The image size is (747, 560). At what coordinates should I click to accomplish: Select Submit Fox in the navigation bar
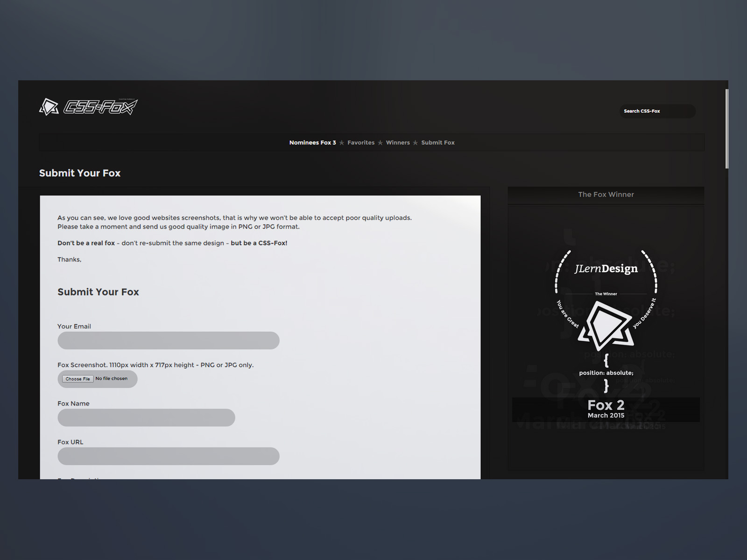pos(438,143)
